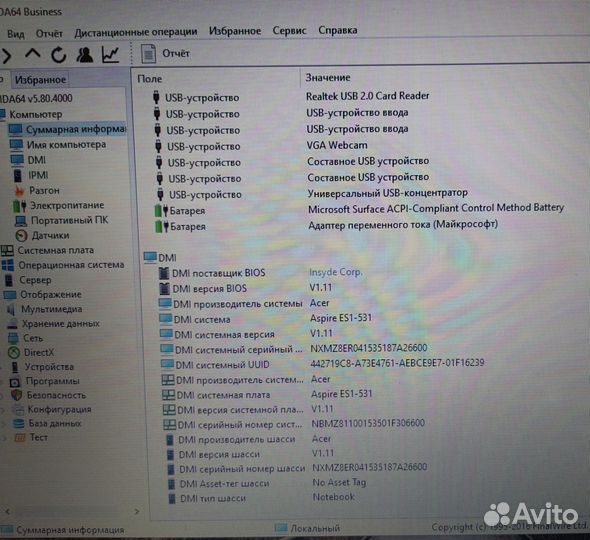Select the DMI производитель шасси row

[249, 439]
